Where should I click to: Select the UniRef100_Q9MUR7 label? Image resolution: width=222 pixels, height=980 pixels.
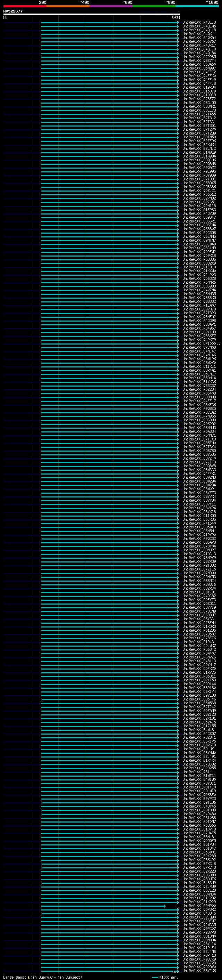[x=199, y=550]
